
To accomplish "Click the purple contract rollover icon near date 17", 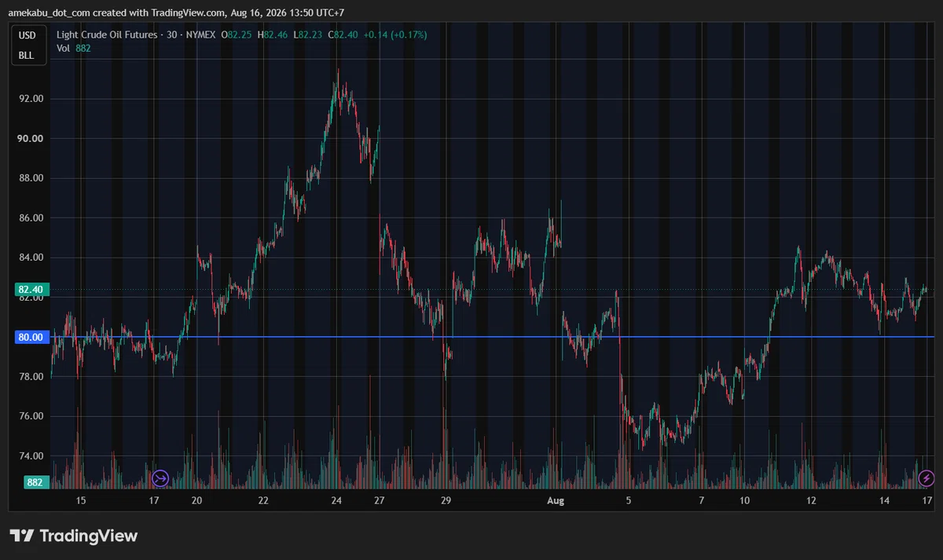I will (160, 478).
